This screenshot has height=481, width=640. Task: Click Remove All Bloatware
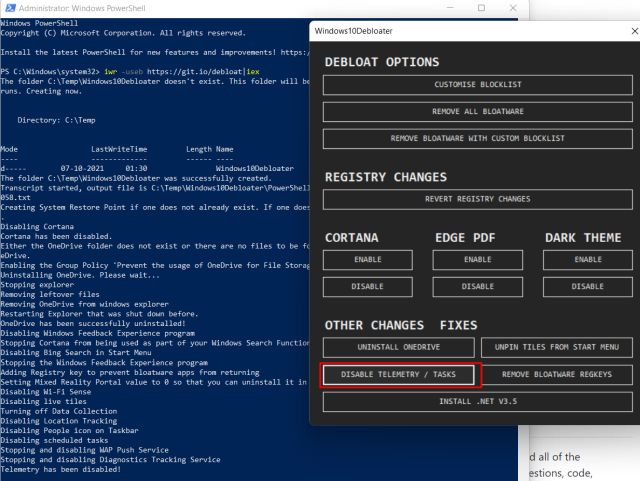pos(478,112)
